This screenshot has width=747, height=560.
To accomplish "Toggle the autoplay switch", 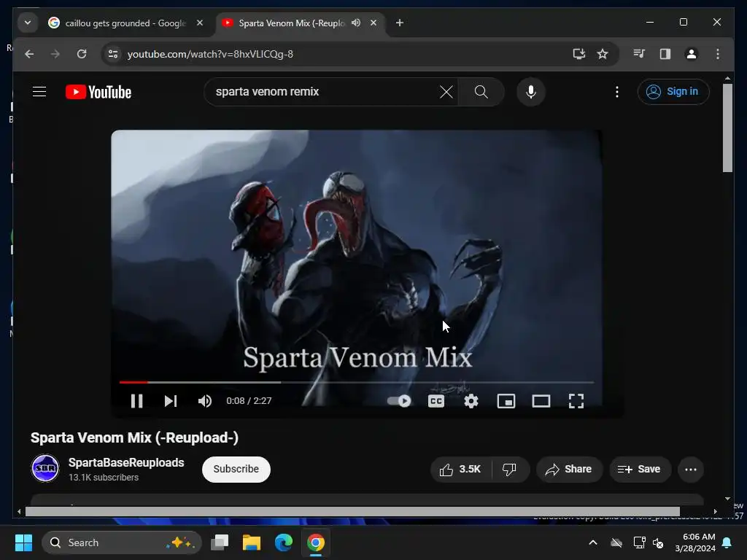I will coord(399,401).
